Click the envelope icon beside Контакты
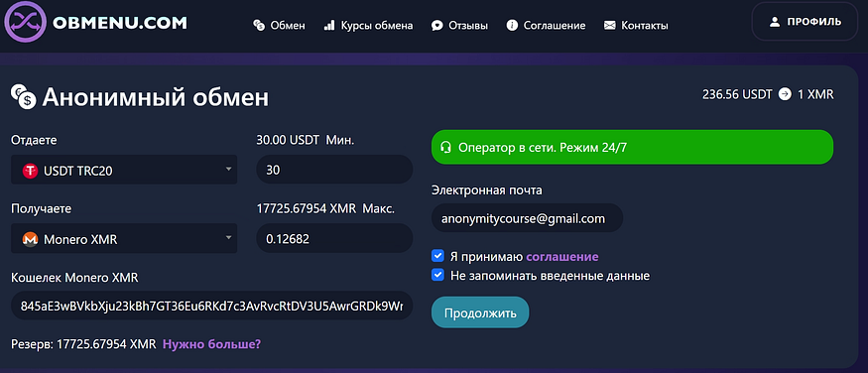 pyautogui.click(x=609, y=26)
